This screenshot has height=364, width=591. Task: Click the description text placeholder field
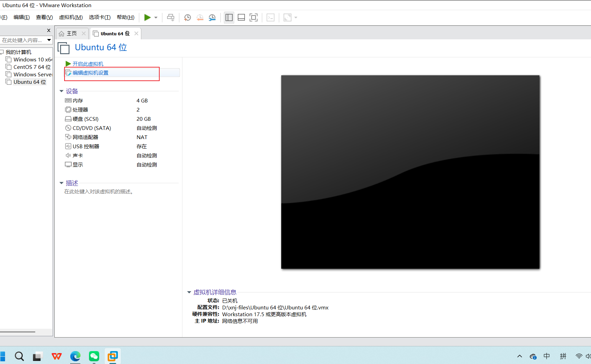click(x=99, y=192)
